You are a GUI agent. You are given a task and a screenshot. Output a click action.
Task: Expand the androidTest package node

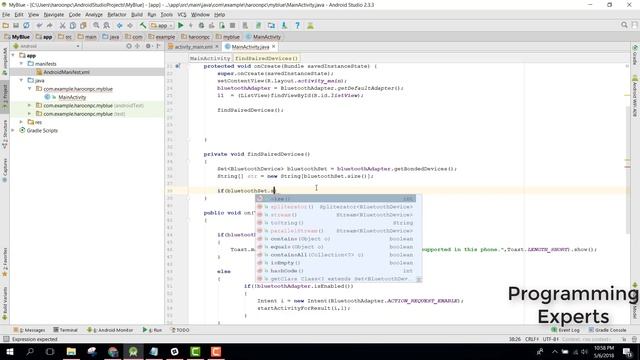[x=29, y=105]
